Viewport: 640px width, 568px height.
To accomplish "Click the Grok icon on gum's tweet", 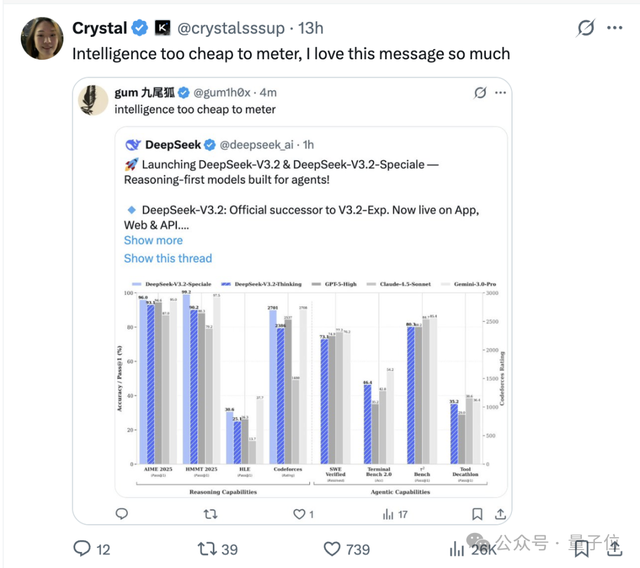I will click(480, 93).
